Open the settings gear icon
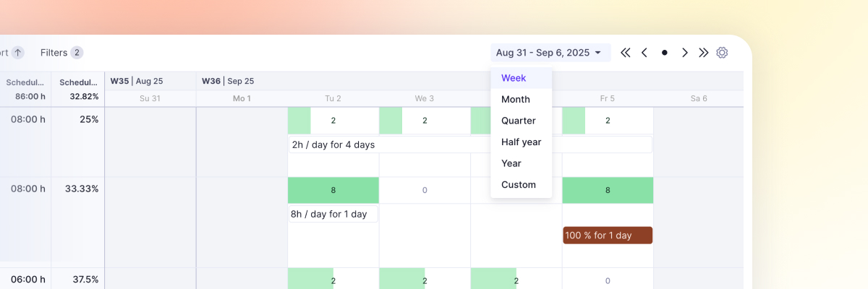Image resolution: width=868 pixels, height=289 pixels. click(722, 53)
